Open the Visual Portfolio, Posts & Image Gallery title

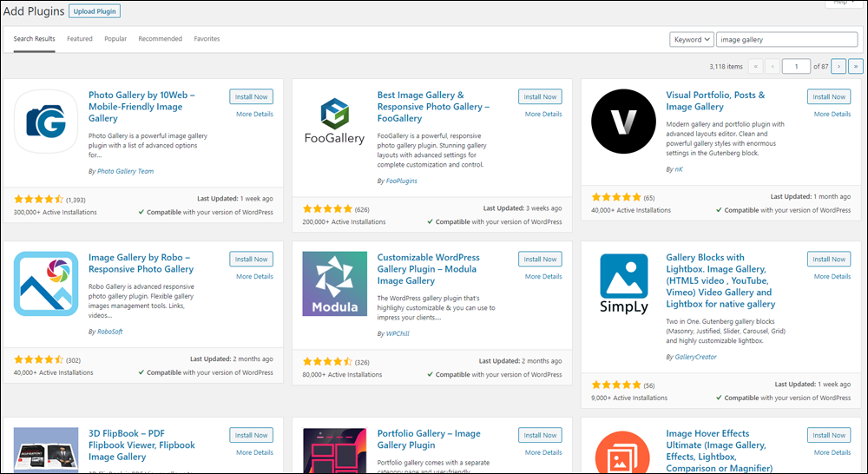click(715, 101)
